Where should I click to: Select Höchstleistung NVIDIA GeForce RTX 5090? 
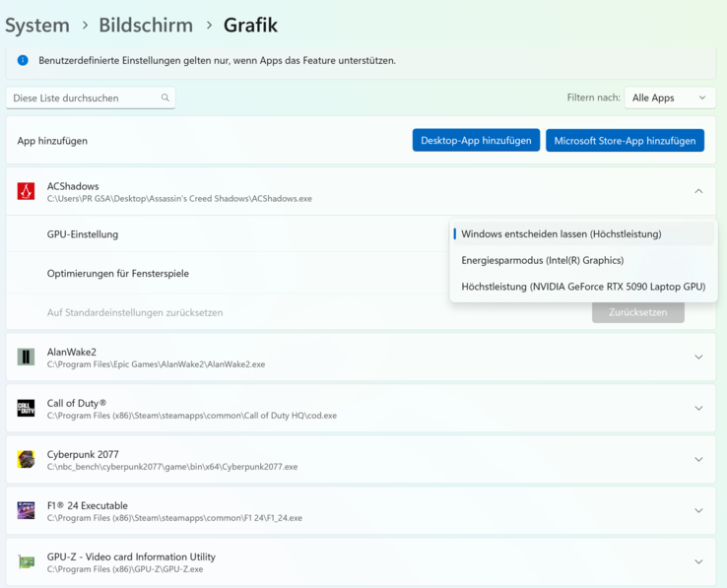(x=583, y=287)
